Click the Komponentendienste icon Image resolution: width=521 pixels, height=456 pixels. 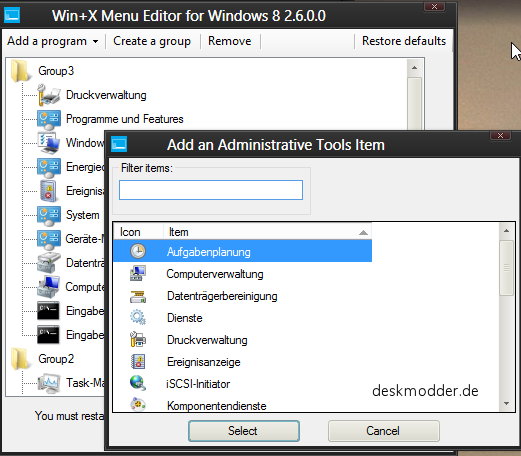tap(138, 404)
